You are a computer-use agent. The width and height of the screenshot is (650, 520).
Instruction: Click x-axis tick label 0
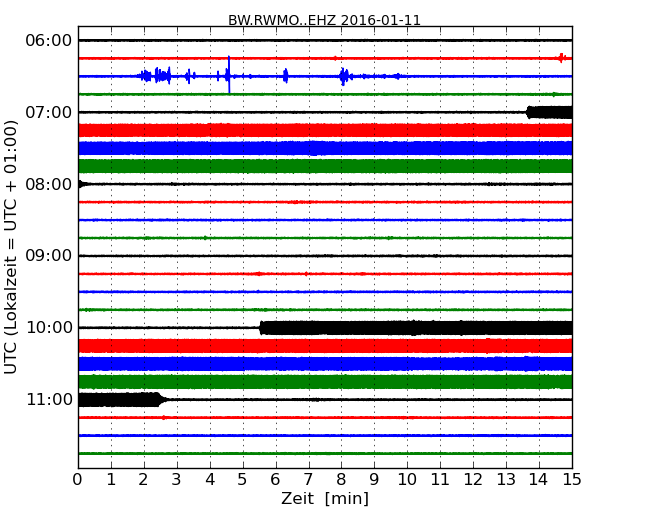click(78, 479)
